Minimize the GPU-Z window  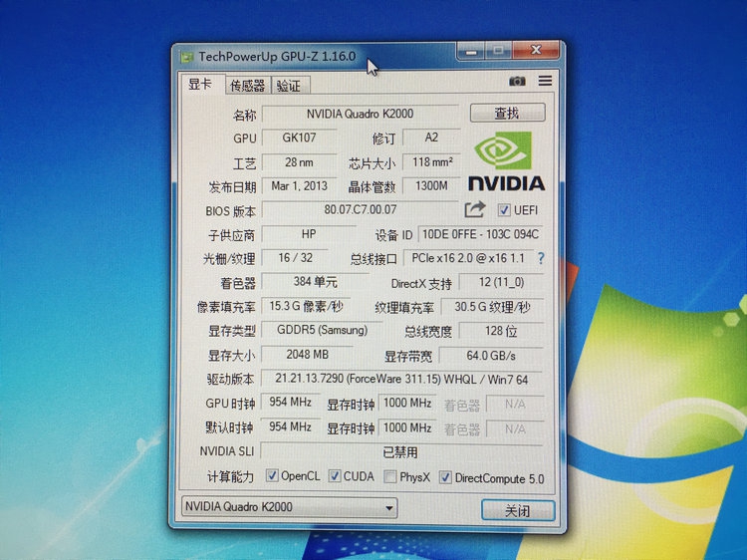pyautogui.click(x=472, y=51)
